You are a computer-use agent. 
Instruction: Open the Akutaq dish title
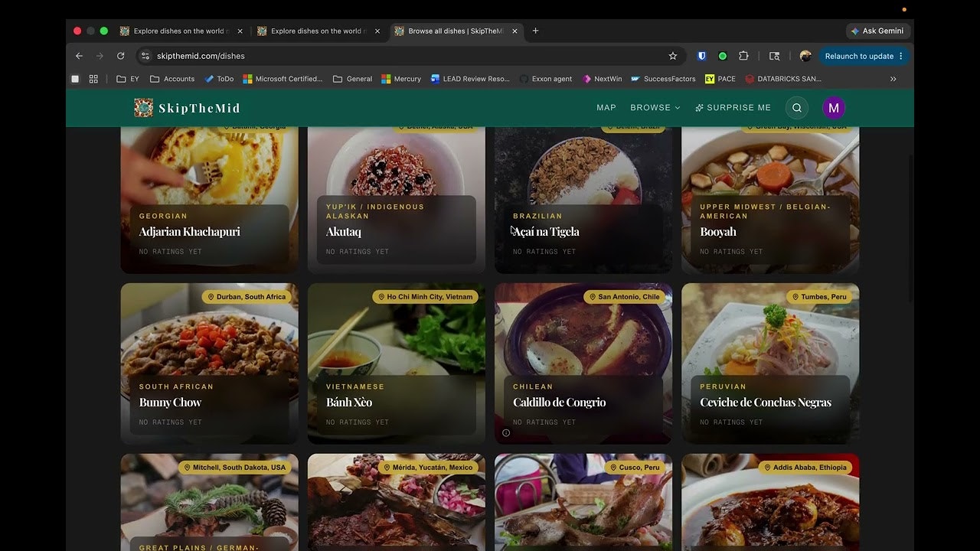(344, 232)
